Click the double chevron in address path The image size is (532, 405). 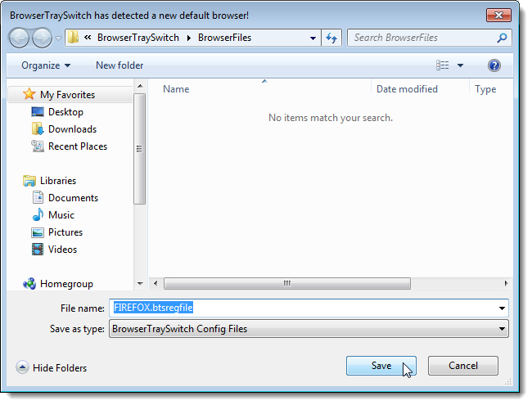pos(88,38)
